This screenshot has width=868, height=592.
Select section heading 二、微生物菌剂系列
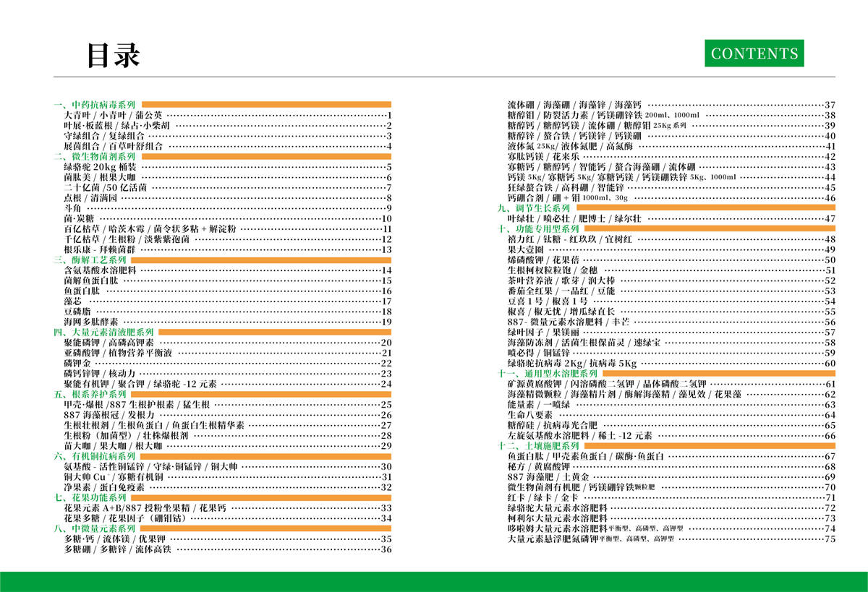point(95,156)
